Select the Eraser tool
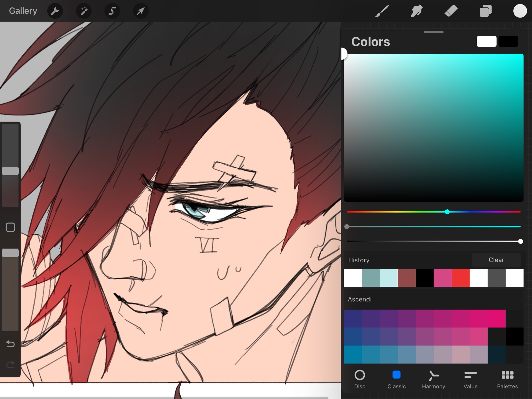The width and height of the screenshot is (532, 399). pyautogui.click(x=451, y=11)
